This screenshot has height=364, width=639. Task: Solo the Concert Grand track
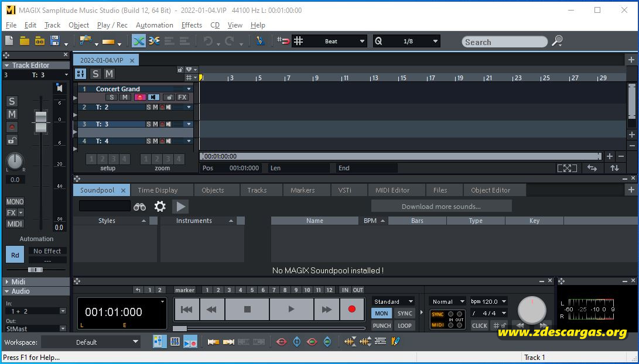[111, 97]
